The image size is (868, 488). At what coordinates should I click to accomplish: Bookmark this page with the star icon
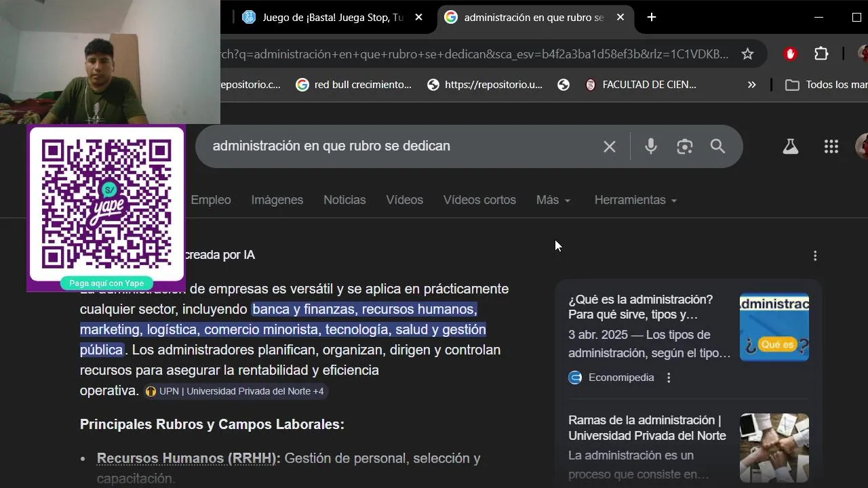(747, 54)
